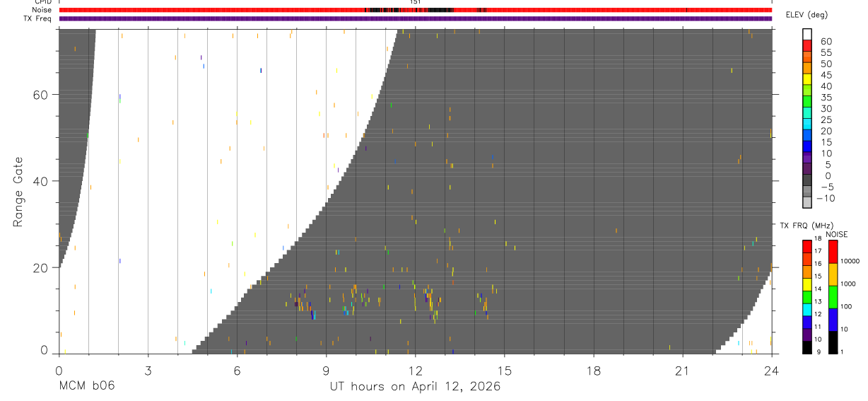Click the 'TX Freq' row label at top
This screenshot has height=401, width=868.
[x=38, y=18]
